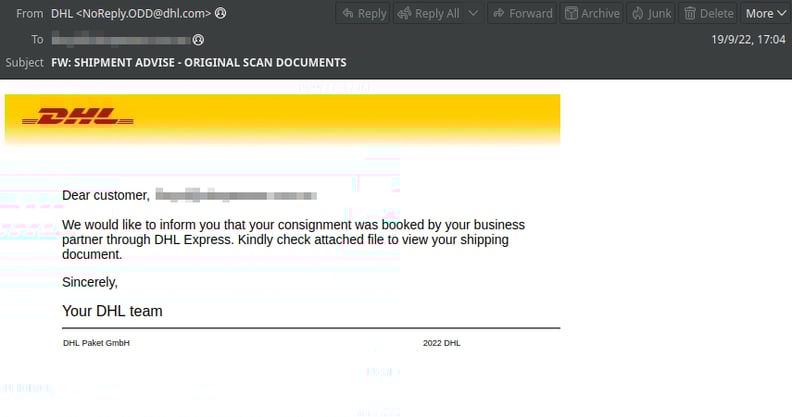Click the Junk flame icon
This screenshot has height=417, width=792.
[x=637, y=13]
